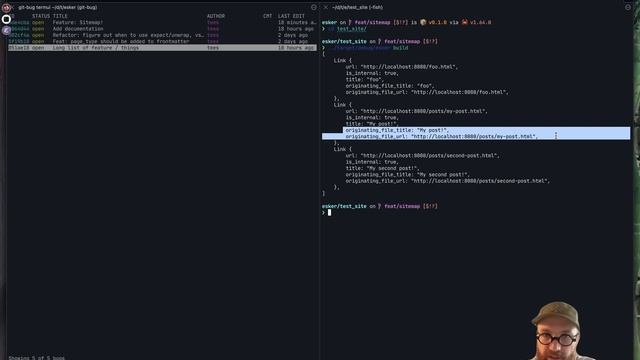This screenshot has height=360, width=640.
Task: Click the v1.64.0 Rust version in prompt
Action: tap(480, 22)
